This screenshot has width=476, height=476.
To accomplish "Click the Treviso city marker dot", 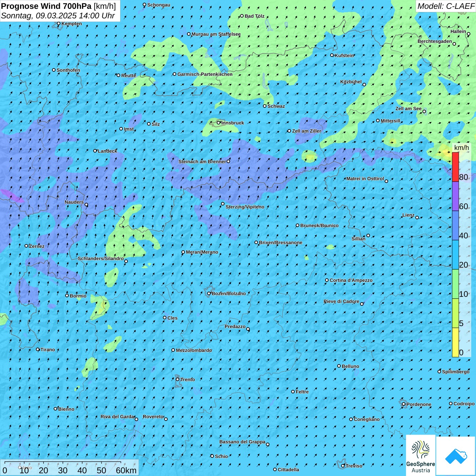I will point(343,465).
